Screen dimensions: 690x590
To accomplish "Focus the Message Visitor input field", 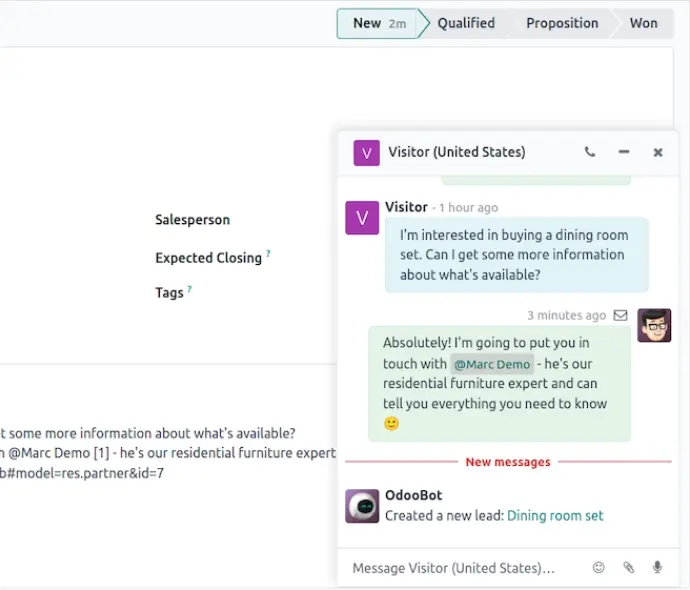I will point(466,568).
